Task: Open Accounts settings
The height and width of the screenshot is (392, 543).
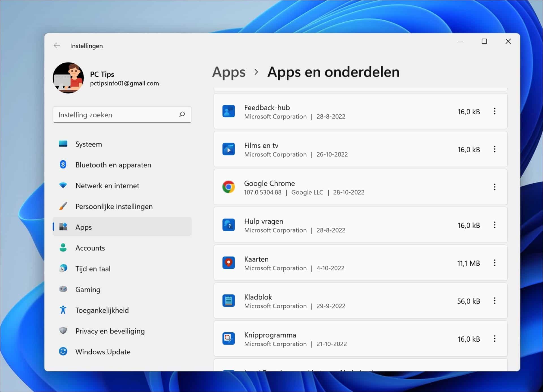Action: pyautogui.click(x=90, y=248)
